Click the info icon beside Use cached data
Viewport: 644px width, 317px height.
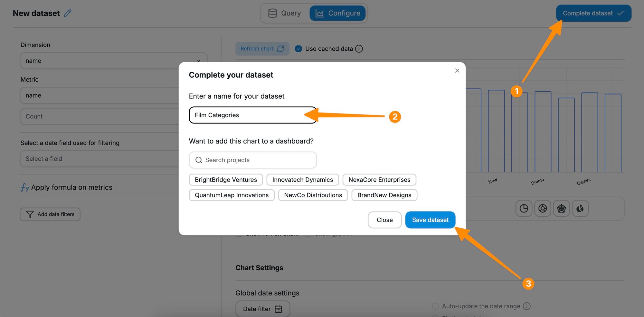click(x=359, y=49)
